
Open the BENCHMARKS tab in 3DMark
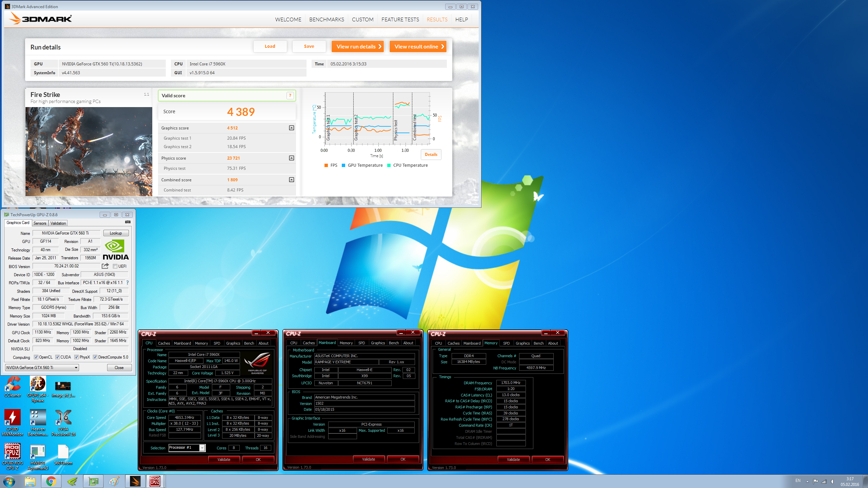[x=327, y=19]
